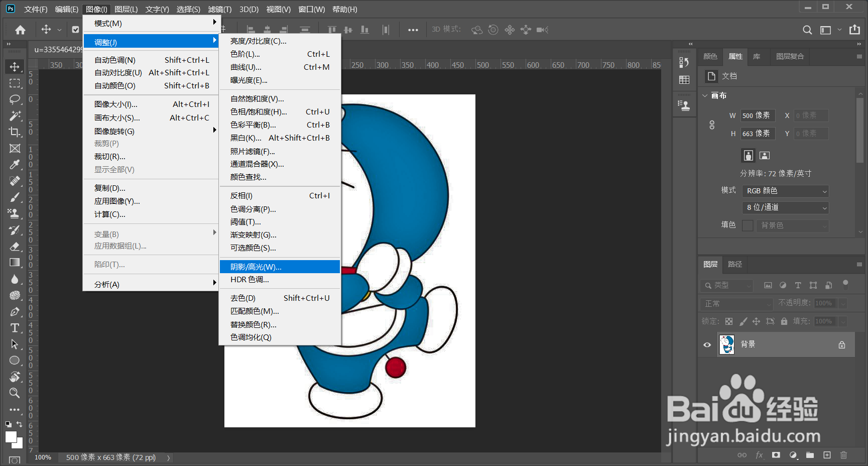Add a layer mask icon

click(776, 455)
